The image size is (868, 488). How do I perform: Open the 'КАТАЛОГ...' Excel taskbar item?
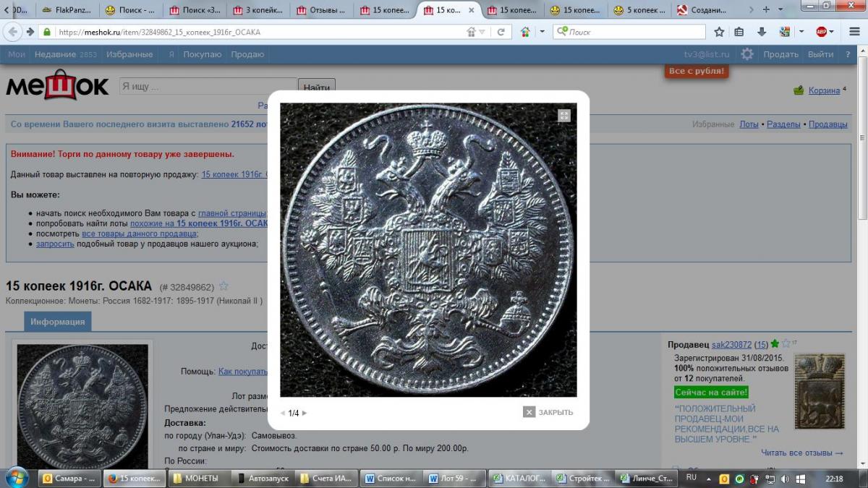pyautogui.click(x=519, y=479)
